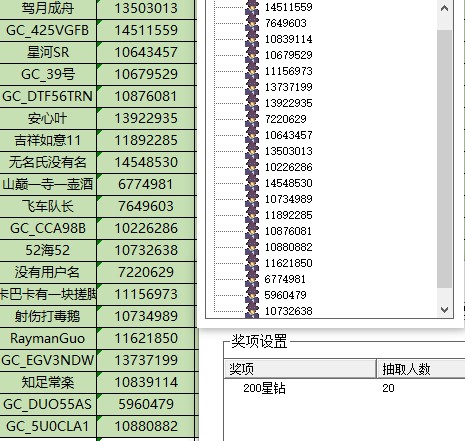Click the avatar icon beside 7649603 in list
This screenshot has height=441, width=465.
coord(252,23)
